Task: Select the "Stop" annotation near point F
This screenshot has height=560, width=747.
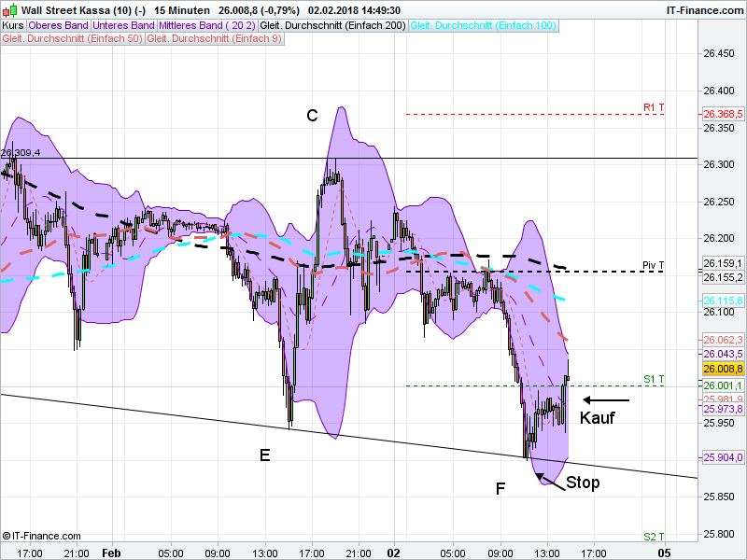Action: click(x=584, y=483)
